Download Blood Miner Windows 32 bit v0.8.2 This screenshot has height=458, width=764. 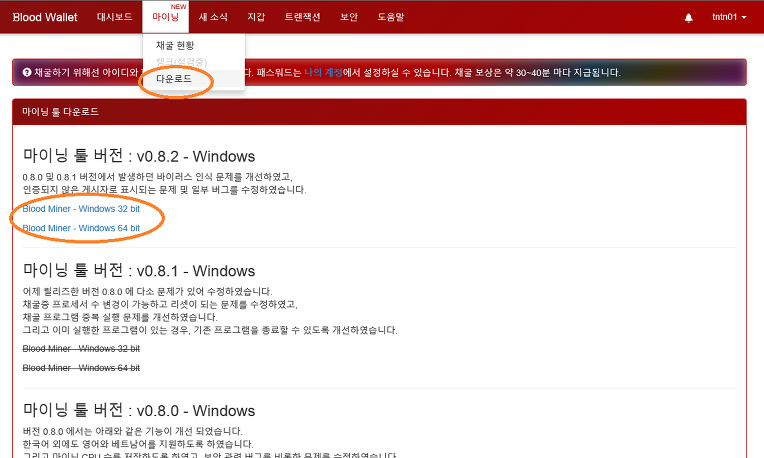(x=81, y=209)
